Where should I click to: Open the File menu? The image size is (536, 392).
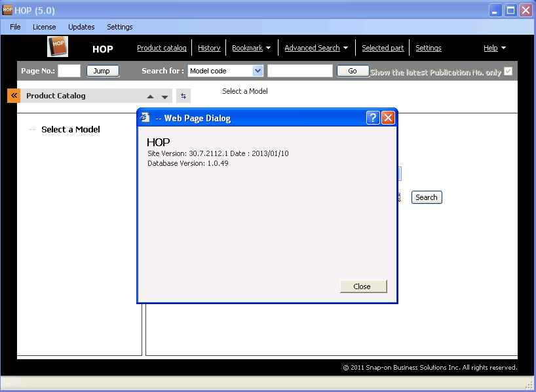(15, 27)
